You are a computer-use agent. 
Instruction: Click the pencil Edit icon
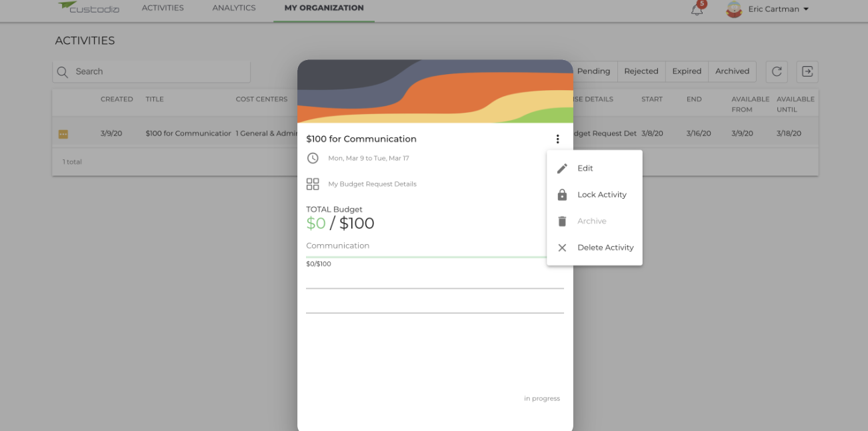(562, 168)
